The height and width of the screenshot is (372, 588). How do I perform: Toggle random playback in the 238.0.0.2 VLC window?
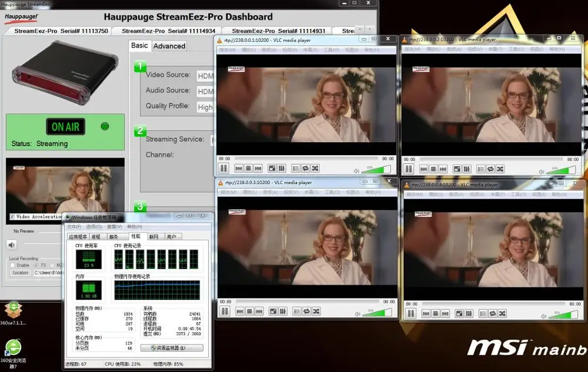point(500,169)
